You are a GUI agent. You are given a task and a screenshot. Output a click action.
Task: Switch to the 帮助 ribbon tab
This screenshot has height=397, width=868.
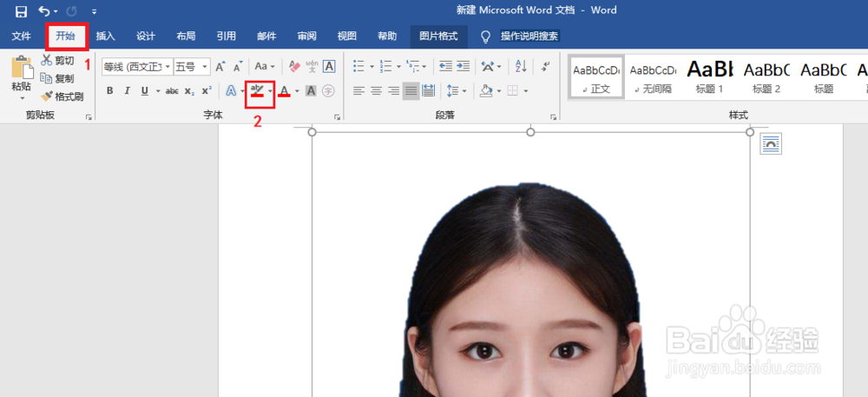point(387,36)
